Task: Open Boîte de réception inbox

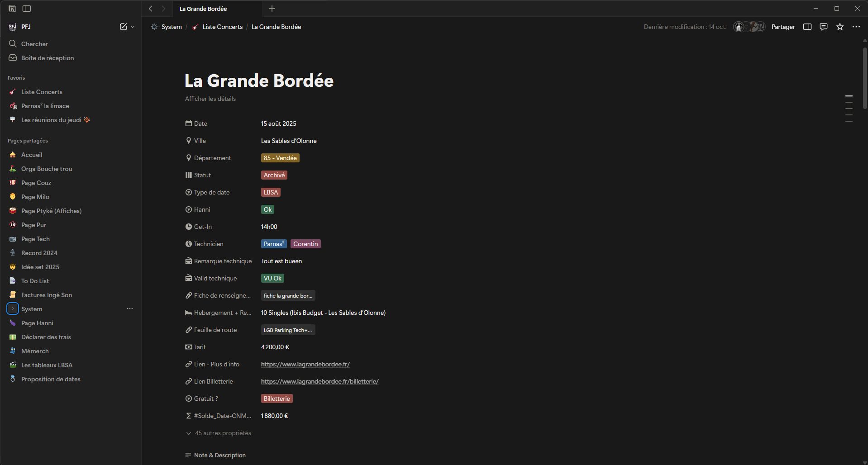Action: pyautogui.click(x=47, y=58)
